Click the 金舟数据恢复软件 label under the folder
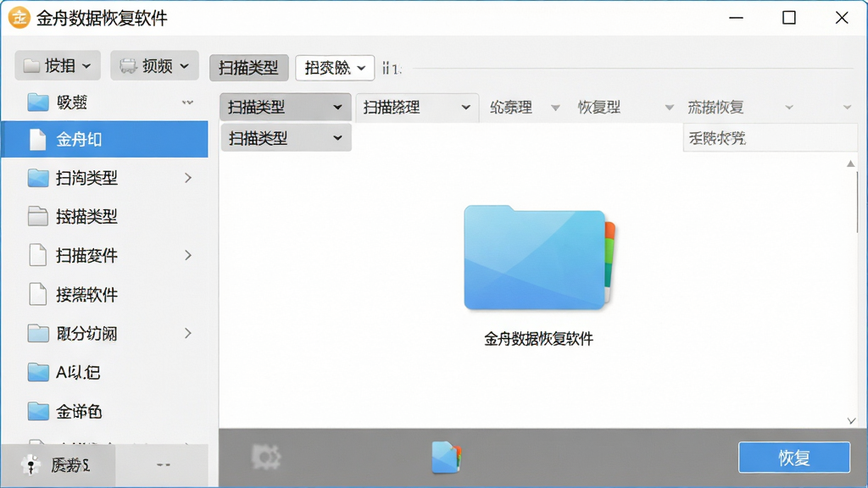The image size is (868, 488). coord(538,339)
